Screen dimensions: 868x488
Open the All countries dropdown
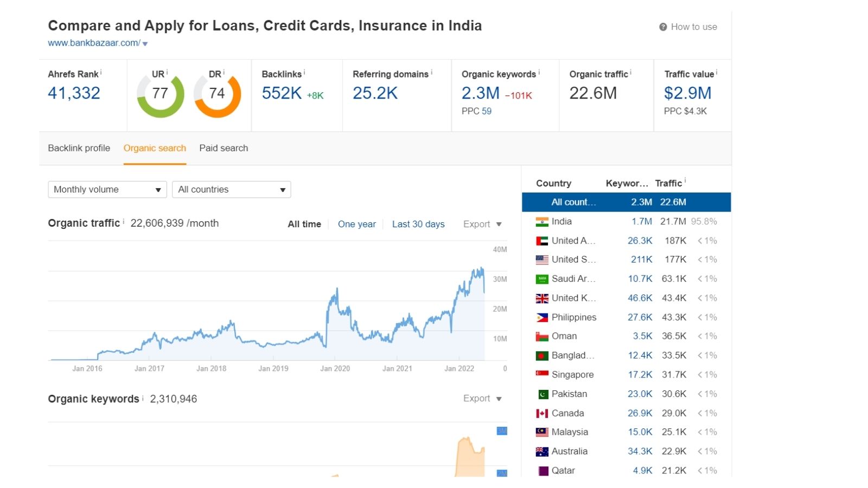pos(232,190)
